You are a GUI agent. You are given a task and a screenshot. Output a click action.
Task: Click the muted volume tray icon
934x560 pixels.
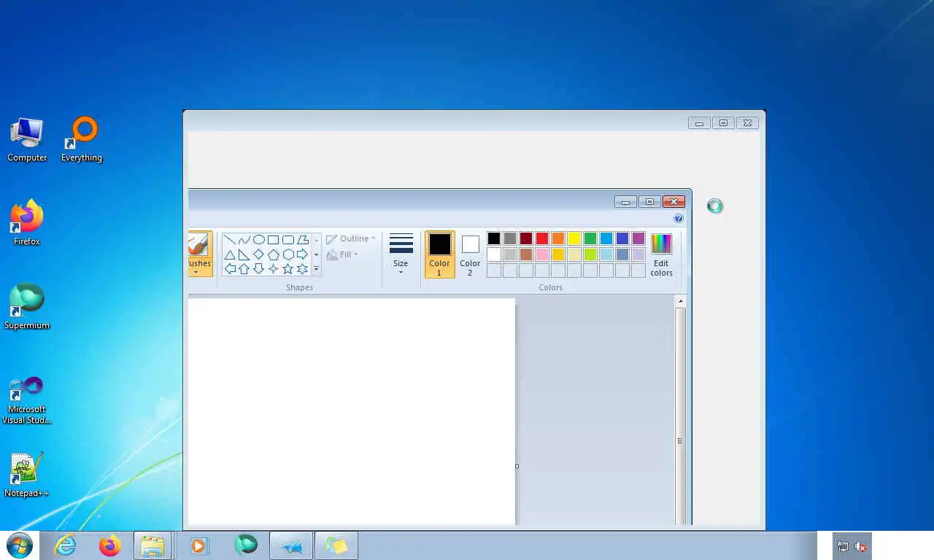click(861, 546)
